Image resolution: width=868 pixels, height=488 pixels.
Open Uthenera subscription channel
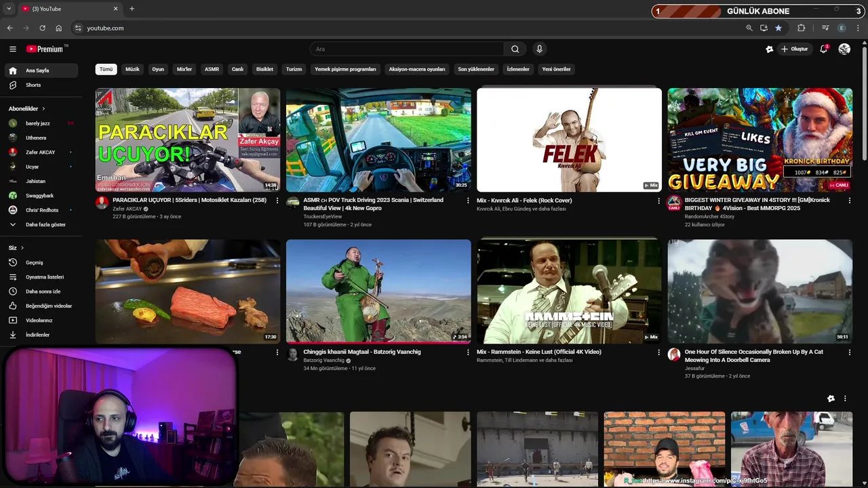[41, 138]
